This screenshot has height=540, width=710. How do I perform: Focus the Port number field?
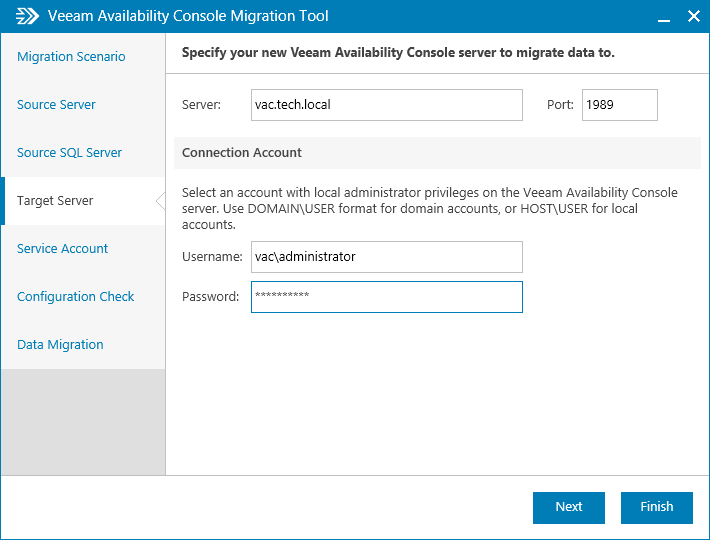pos(620,105)
